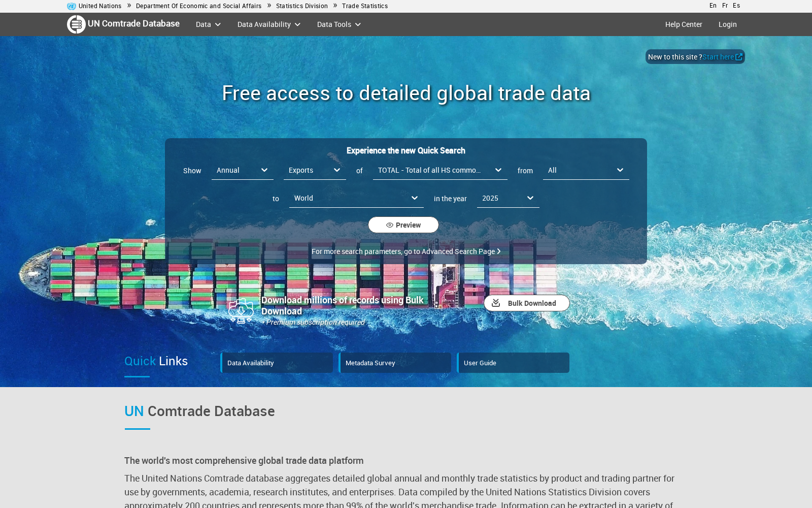Click the 'Free access to detailed global trade data' headline
Viewport: 812px width, 508px height.
tap(406, 93)
